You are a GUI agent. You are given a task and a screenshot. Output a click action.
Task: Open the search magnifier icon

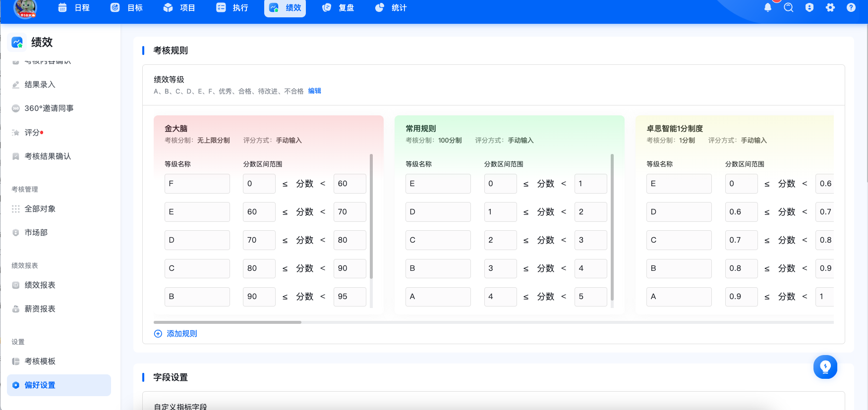coord(788,7)
